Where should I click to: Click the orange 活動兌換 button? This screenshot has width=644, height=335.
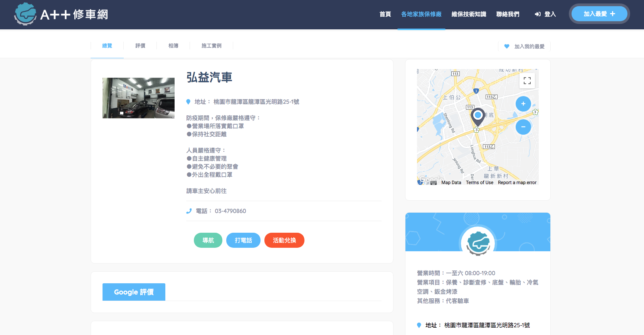tap(284, 240)
